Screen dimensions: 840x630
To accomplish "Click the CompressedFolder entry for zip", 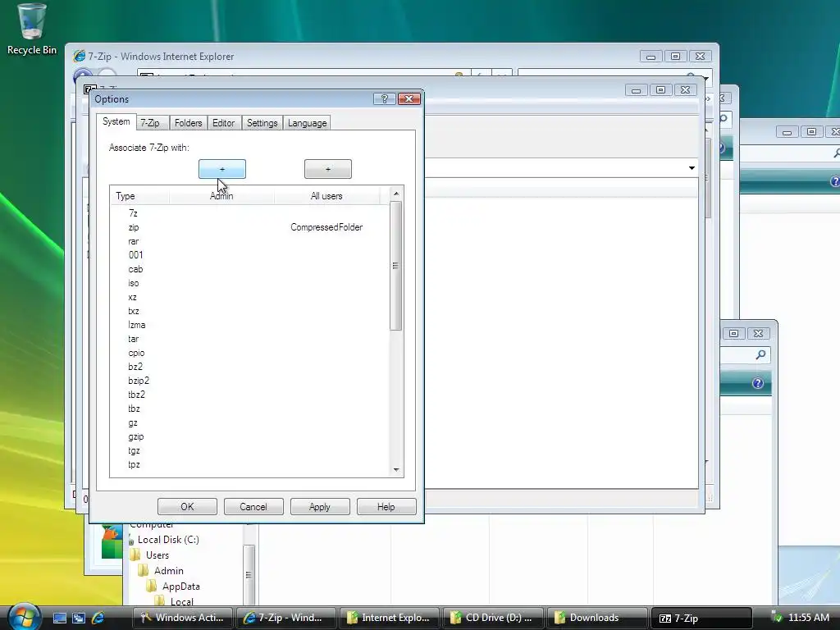I will pyautogui.click(x=326, y=227).
